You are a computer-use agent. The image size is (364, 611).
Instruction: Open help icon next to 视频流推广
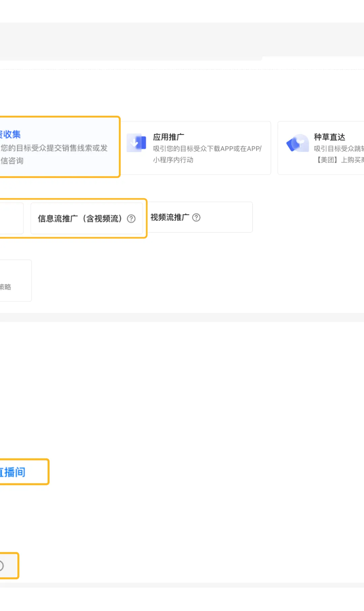[196, 217]
